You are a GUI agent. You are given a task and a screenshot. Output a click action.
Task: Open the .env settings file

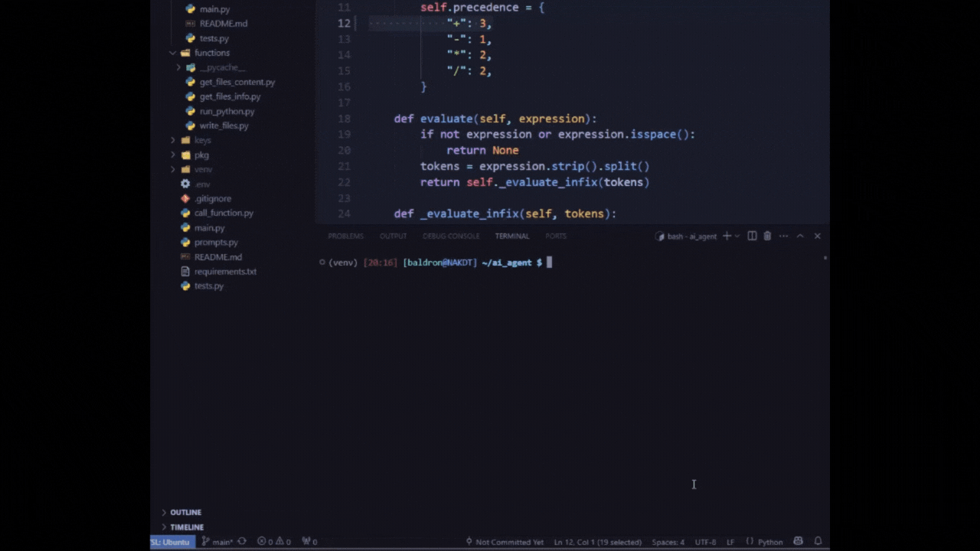(x=202, y=184)
